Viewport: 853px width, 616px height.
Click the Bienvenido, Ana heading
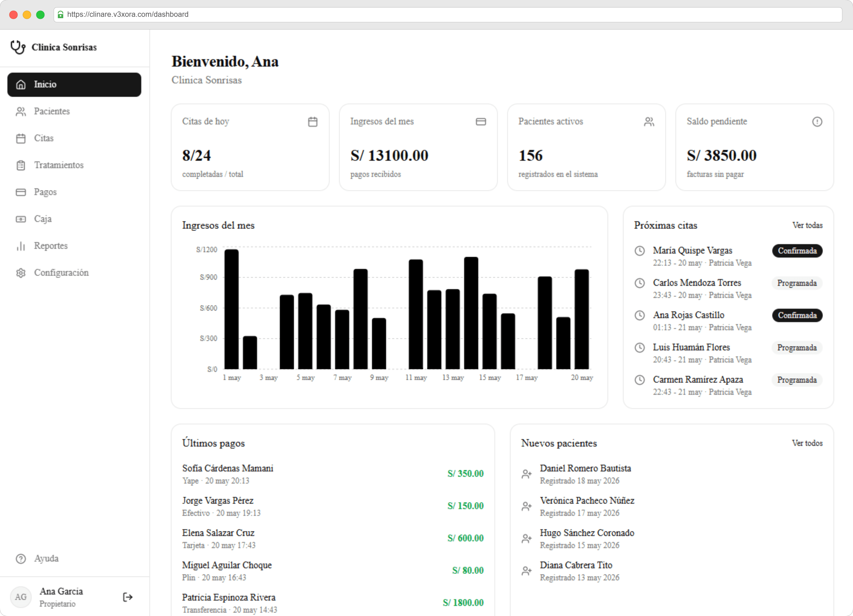(x=225, y=62)
